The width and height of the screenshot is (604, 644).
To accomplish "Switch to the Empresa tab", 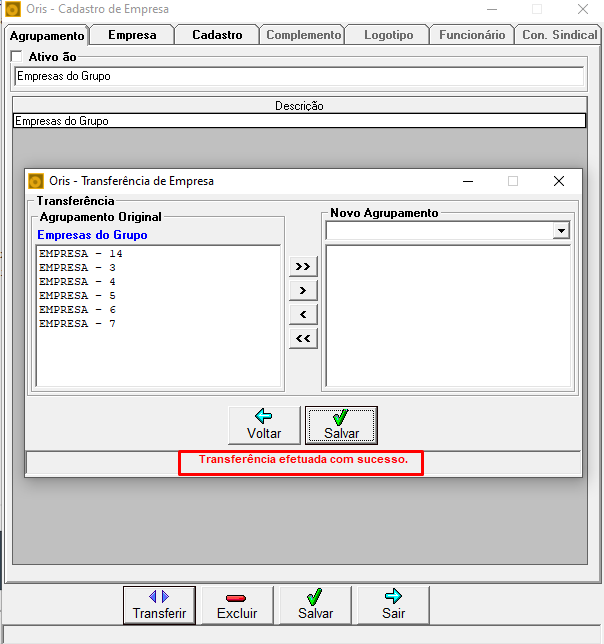I will pyautogui.click(x=132, y=35).
